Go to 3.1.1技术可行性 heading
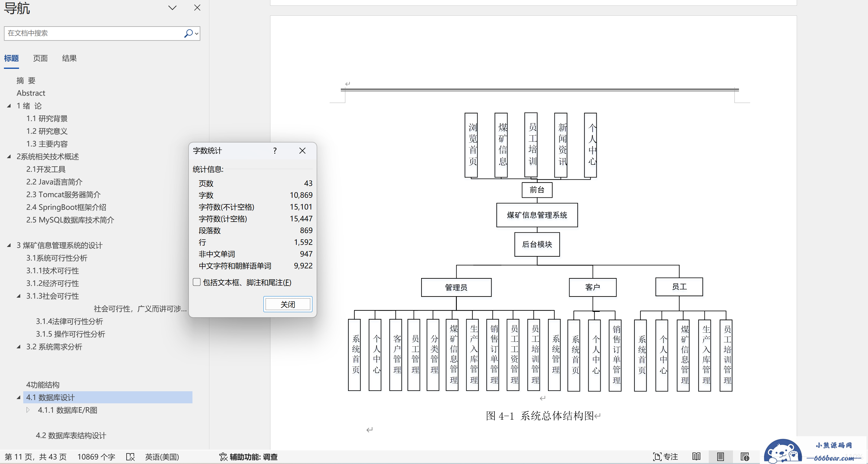Viewport: 868px width, 464px height. point(53,271)
